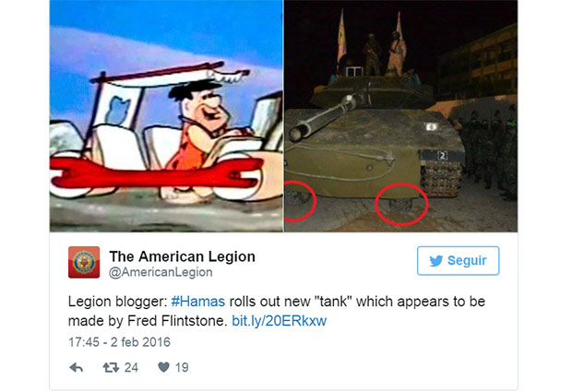Click the tweet text about Fred Flintstone

277,311
